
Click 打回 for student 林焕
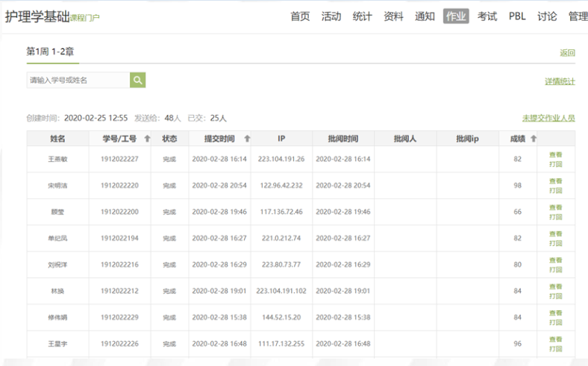556,296
